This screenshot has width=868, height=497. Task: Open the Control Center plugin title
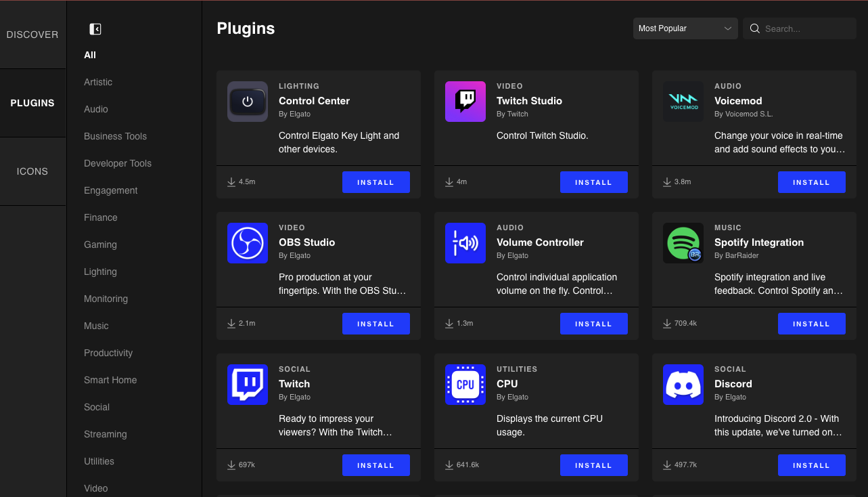pyautogui.click(x=314, y=101)
